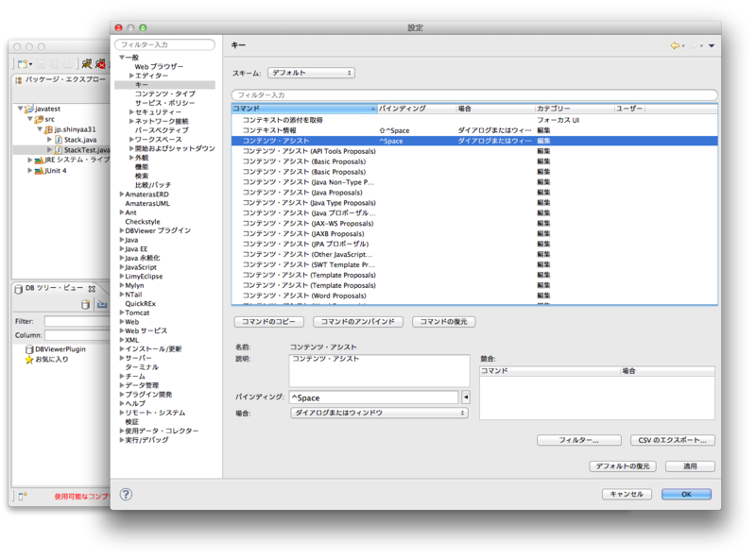Select コンテキストの添付を取得 row
The image size is (756, 558).
click(x=474, y=120)
